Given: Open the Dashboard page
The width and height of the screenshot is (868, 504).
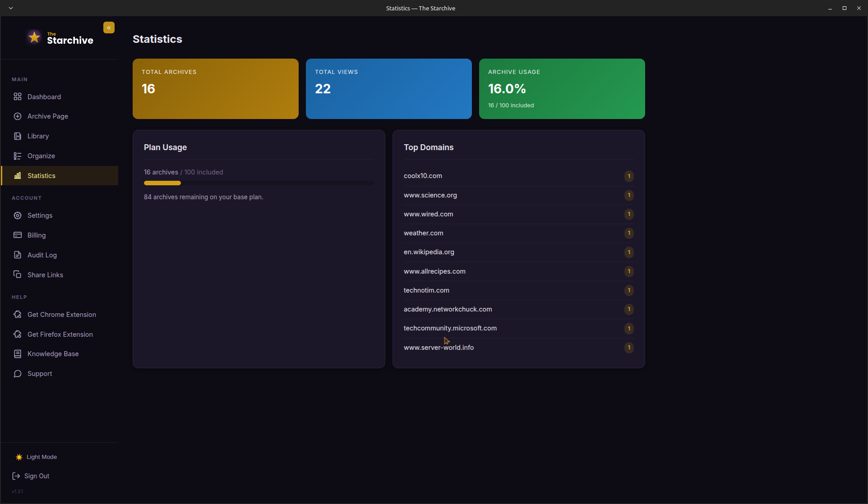Looking at the screenshot, I should 60,97.
